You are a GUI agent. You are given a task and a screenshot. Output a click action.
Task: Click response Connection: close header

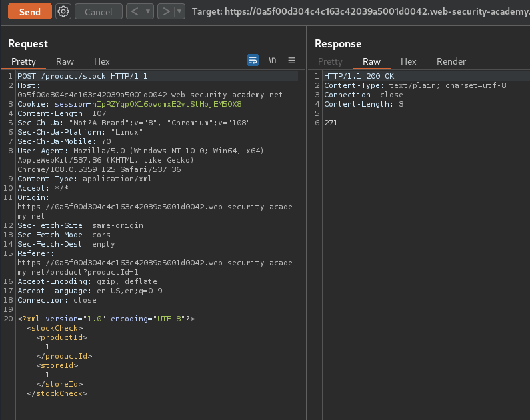click(x=364, y=95)
